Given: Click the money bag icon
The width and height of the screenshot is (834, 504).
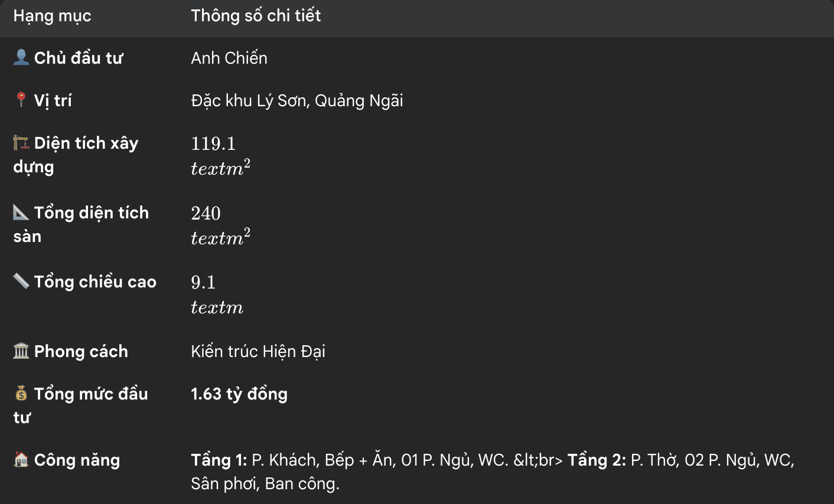Looking at the screenshot, I should (21, 393).
